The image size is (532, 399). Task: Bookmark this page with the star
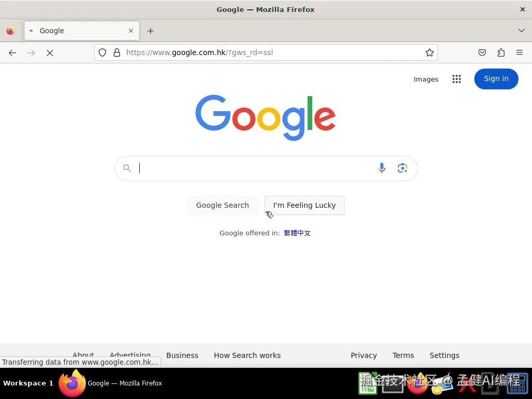(x=430, y=52)
